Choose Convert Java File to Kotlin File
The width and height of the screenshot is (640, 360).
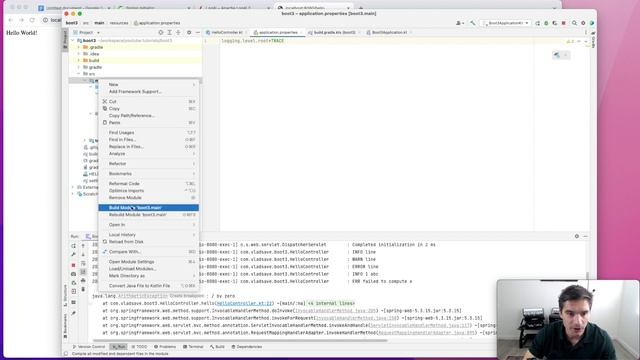click(149, 286)
